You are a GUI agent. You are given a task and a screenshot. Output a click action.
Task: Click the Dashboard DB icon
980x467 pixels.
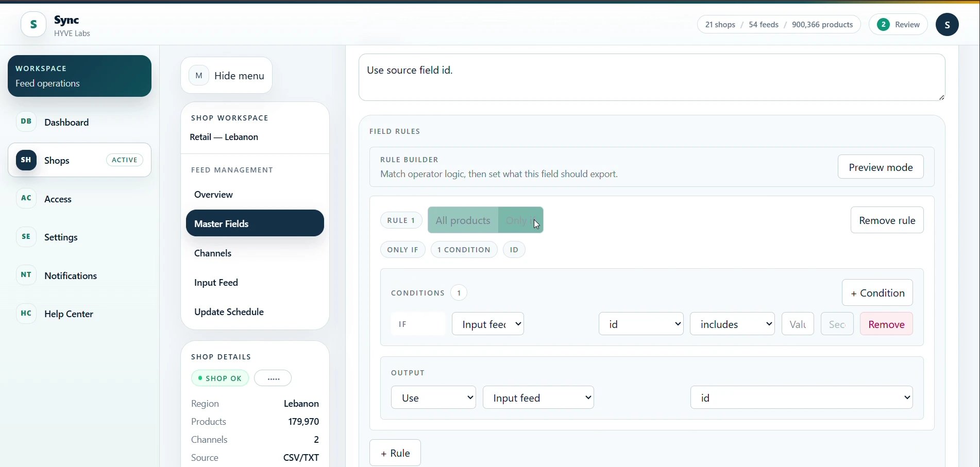[26, 122]
